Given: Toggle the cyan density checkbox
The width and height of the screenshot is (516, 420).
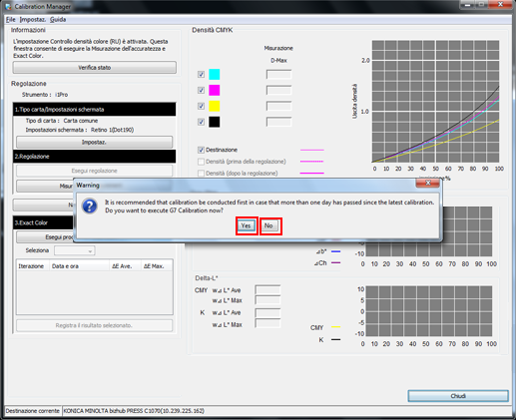Looking at the screenshot, I should tap(201, 74).
